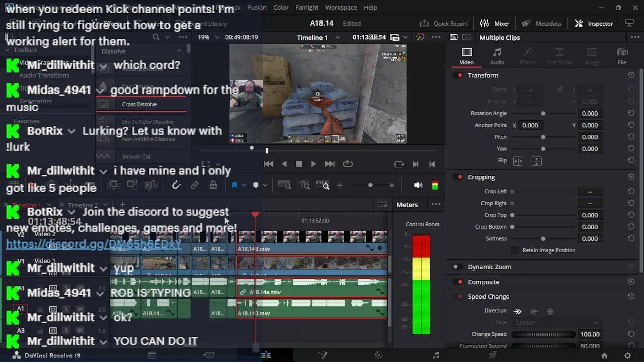The width and height of the screenshot is (644, 362).
Task: Jump to the first frame
Action: [268, 164]
